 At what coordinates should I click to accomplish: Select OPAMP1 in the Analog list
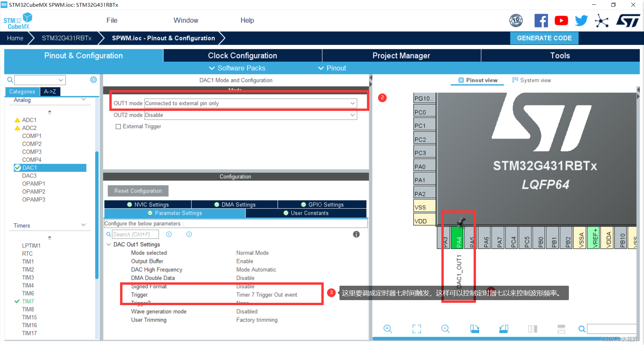tap(34, 184)
